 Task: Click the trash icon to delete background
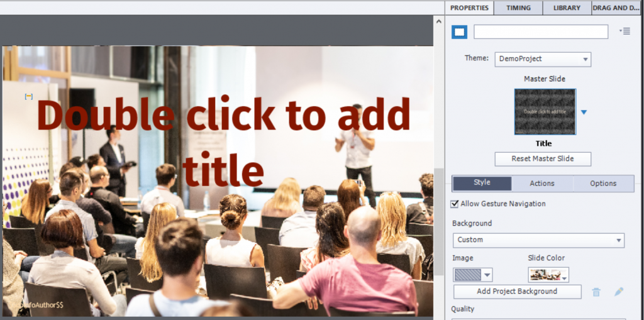596,292
